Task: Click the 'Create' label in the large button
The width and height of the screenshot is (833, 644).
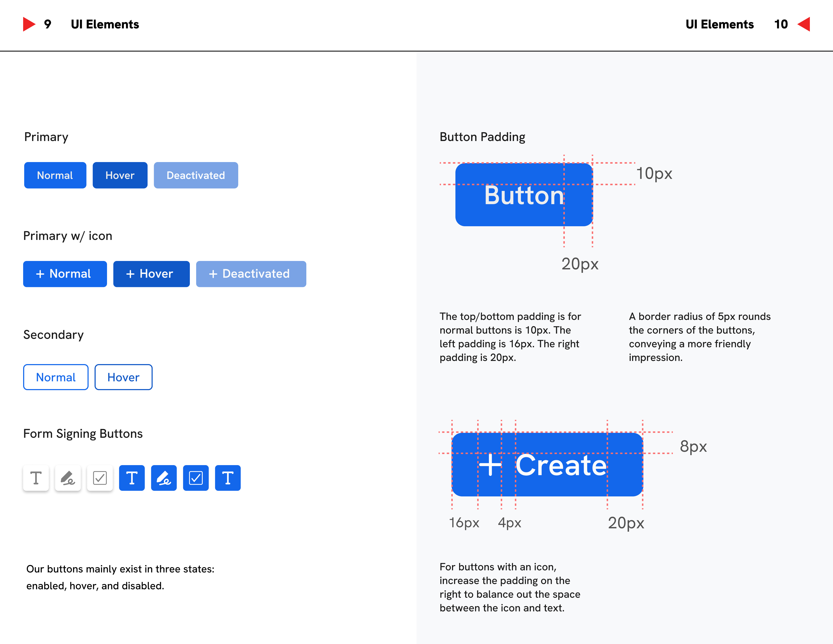Action: pos(561,465)
